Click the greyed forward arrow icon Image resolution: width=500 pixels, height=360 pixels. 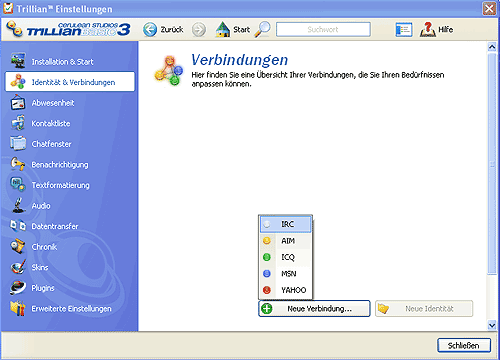pos(199,30)
